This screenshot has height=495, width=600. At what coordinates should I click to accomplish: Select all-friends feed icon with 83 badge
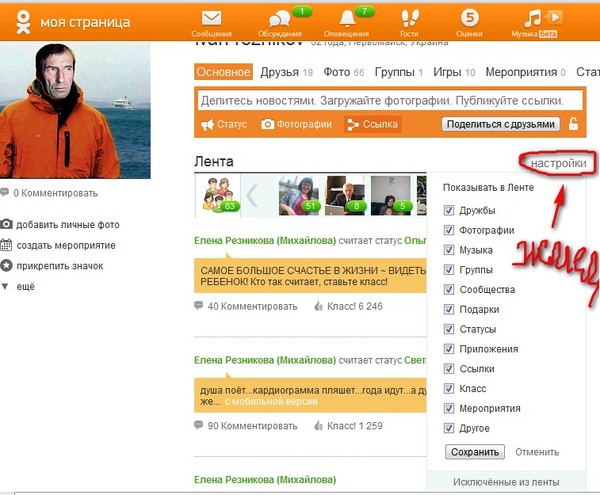point(218,195)
